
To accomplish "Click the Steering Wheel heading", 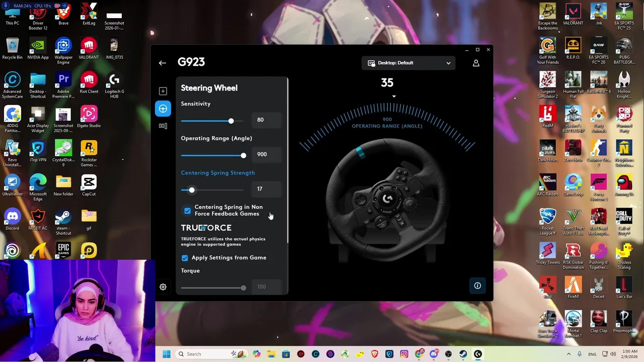I will (209, 88).
